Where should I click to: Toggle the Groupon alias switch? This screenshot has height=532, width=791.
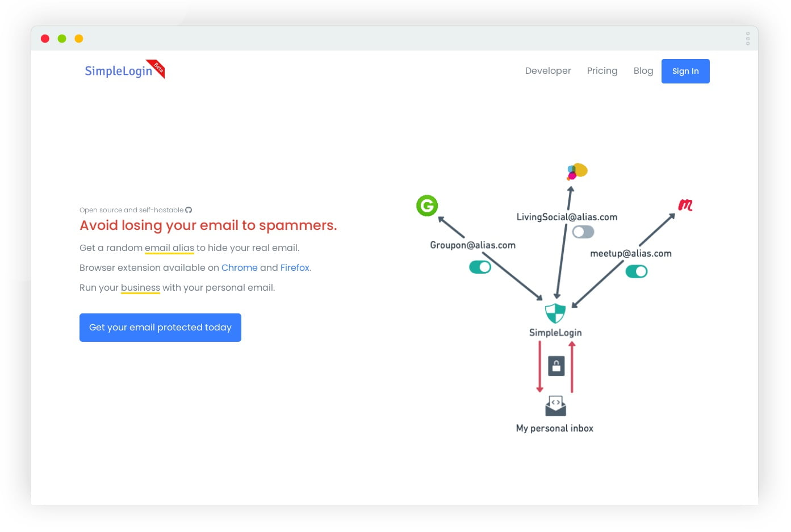click(480, 267)
